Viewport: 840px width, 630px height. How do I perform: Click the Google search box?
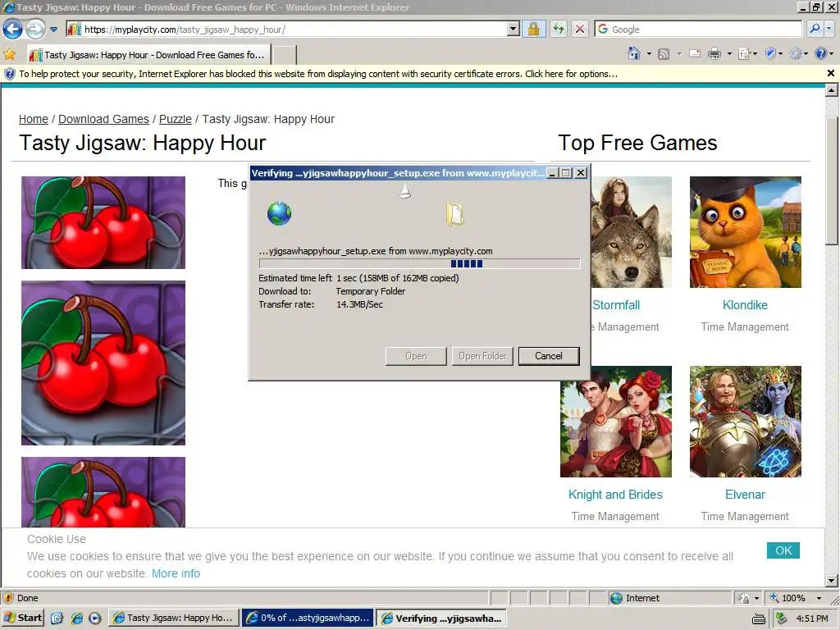(698, 30)
